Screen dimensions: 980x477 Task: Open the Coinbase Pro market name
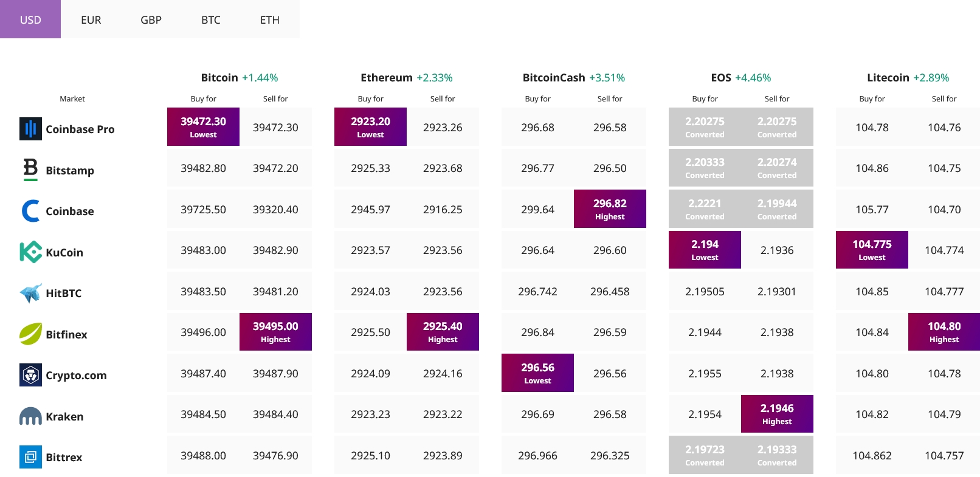(80, 129)
